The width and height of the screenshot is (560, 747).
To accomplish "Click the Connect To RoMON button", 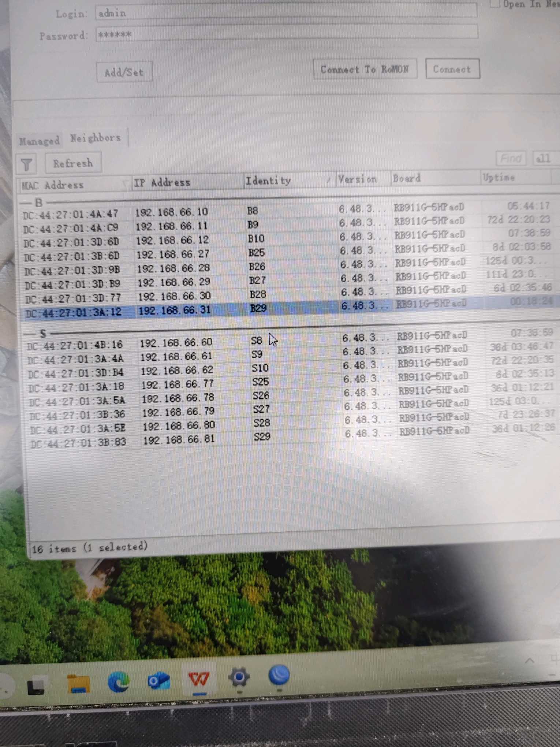I will click(x=365, y=69).
